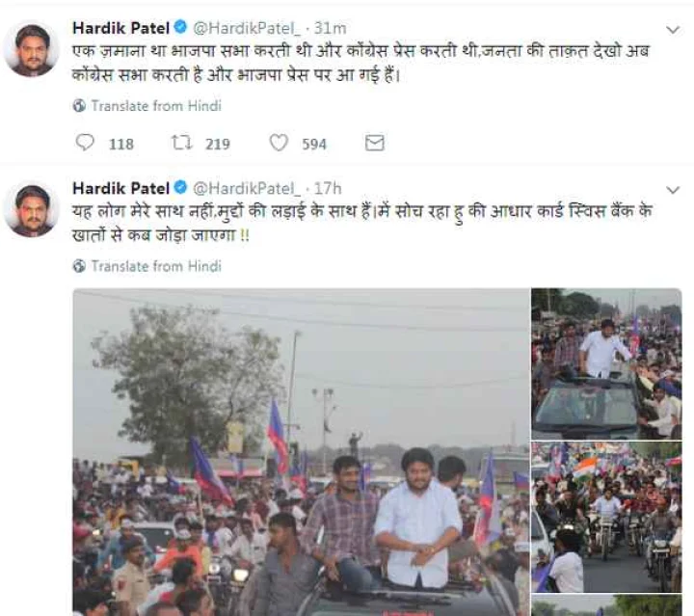Screen dimensions: 694x616
Task: Expand the options chevron on the 17h tweet
Action: tap(673, 190)
